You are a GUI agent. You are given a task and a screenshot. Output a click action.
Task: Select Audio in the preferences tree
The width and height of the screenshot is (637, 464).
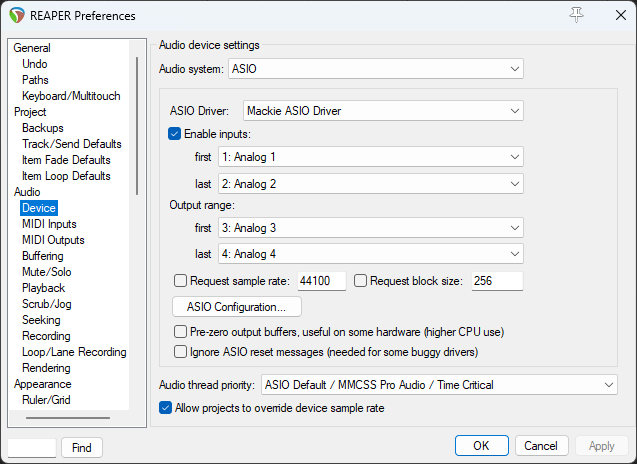tap(27, 192)
